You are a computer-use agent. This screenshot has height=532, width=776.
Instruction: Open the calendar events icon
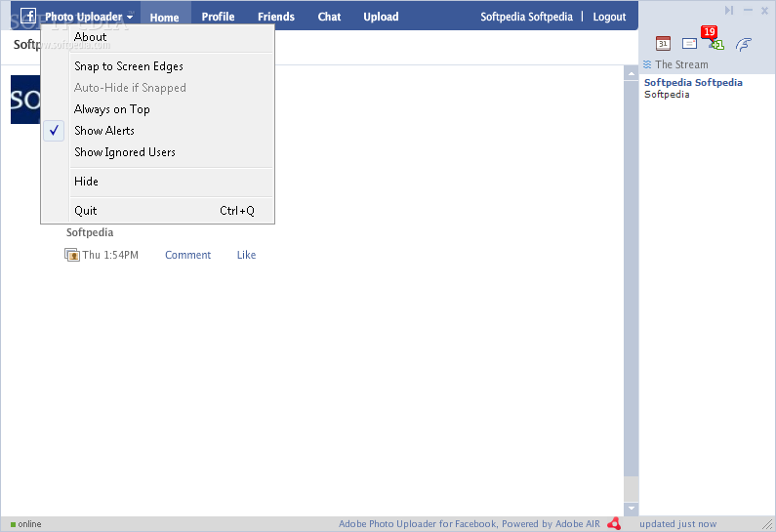click(663, 44)
